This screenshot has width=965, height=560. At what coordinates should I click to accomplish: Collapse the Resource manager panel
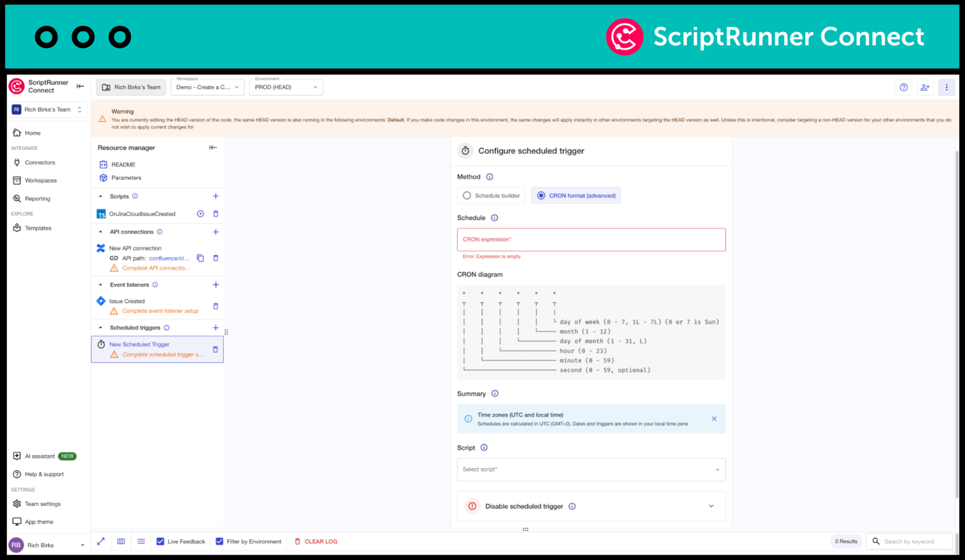213,148
